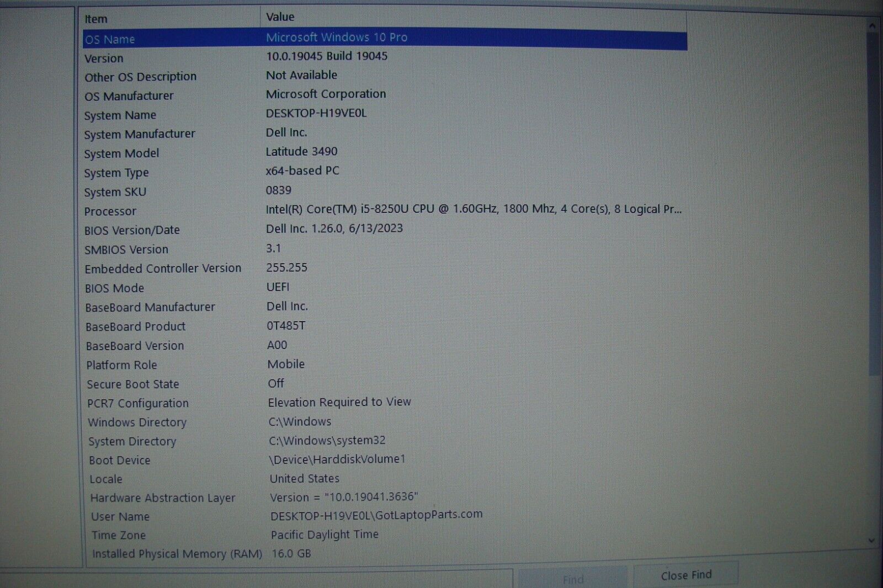The height and width of the screenshot is (588, 883).
Task: Click the value C:\Windows\system32
Action: coord(327,441)
